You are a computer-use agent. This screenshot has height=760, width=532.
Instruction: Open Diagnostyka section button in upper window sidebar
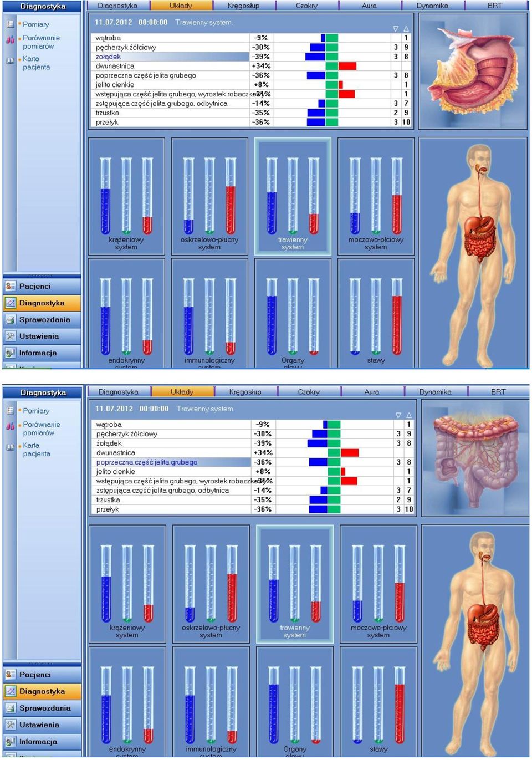point(42,303)
